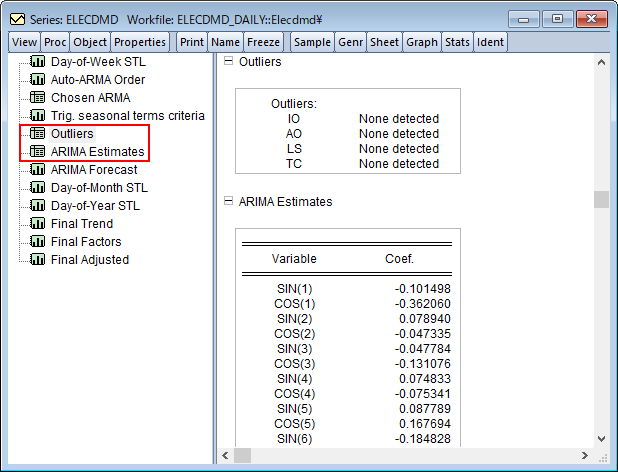Click the ARIMA Estimates table icon
The width and height of the screenshot is (618, 472).
coord(37,151)
